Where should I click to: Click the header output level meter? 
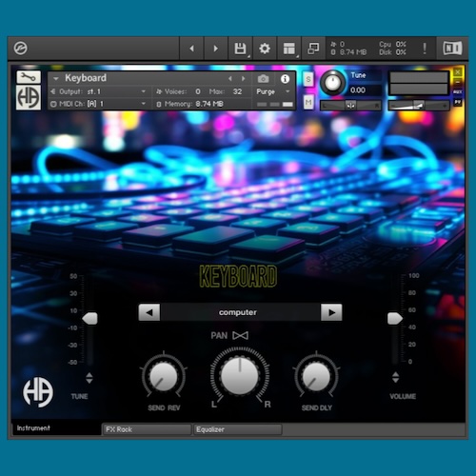419,83
